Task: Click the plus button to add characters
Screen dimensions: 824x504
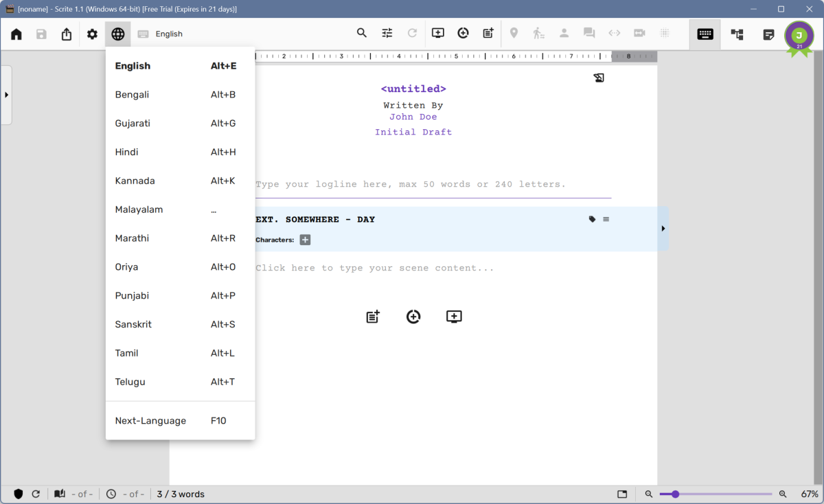Action: click(x=305, y=240)
